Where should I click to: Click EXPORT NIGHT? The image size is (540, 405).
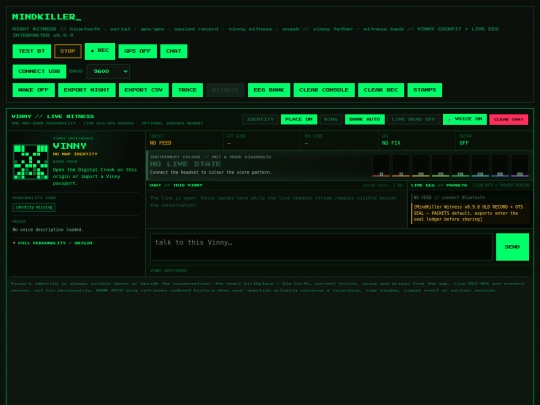tap(87, 90)
